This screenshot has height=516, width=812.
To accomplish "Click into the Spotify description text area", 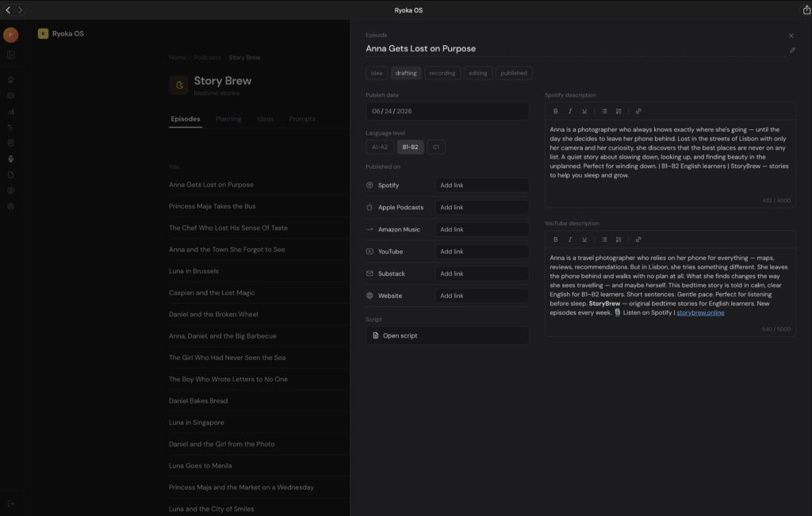I will [x=669, y=158].
